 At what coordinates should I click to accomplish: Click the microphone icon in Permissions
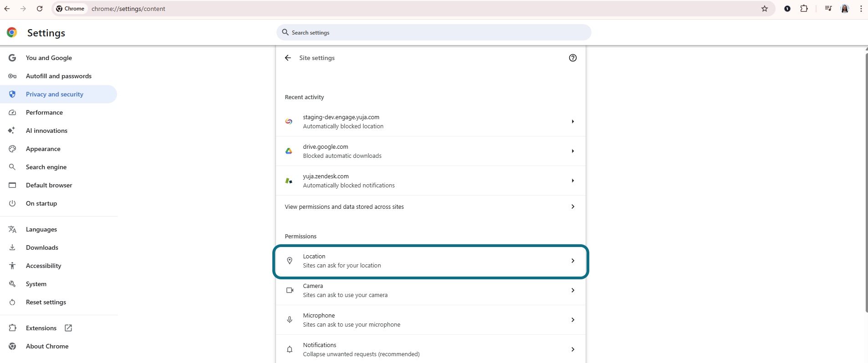point(290,320)
